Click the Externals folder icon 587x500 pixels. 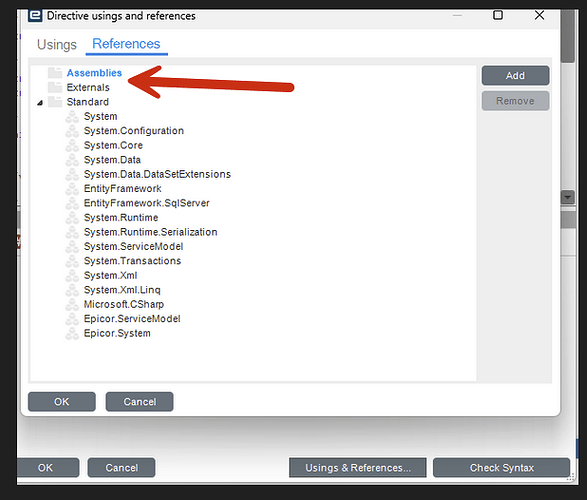[55, 87]
